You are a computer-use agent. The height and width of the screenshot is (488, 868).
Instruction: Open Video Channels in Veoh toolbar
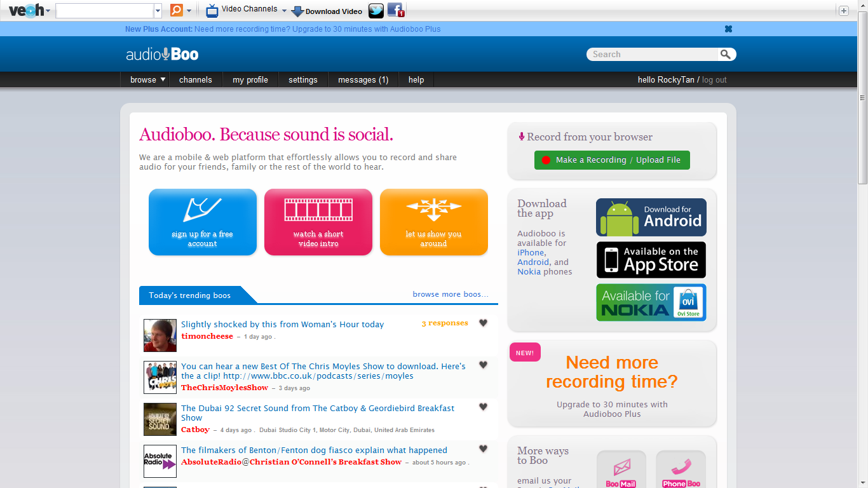(241, 10)
